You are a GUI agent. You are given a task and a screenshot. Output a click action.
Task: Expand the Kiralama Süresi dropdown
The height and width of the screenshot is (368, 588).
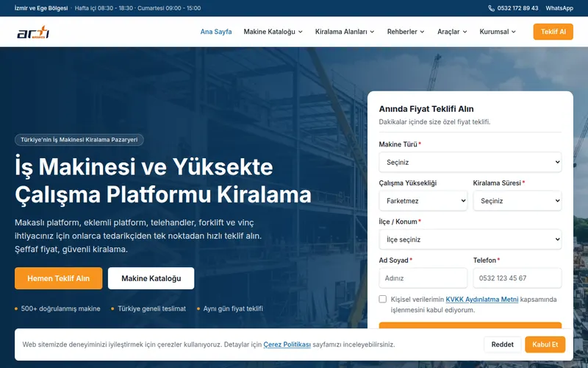pyautogui.click(x=517, y=201)
